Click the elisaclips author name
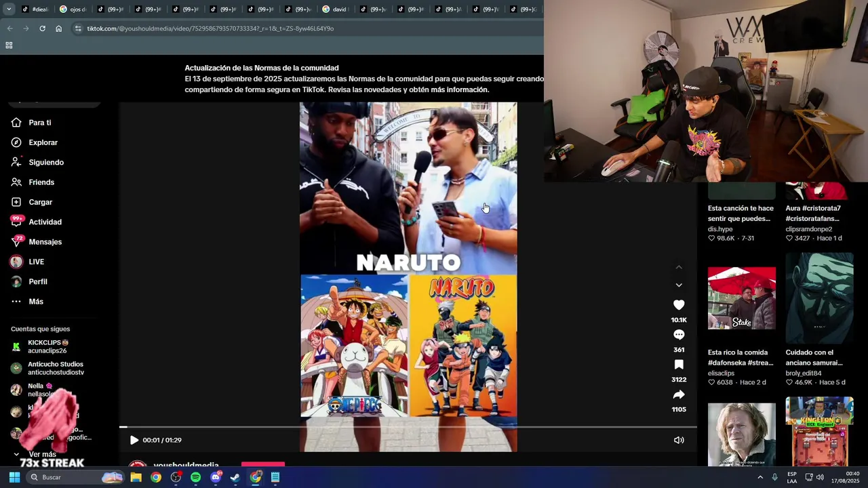This screenshot has width=868, height=488. [721, 373]
